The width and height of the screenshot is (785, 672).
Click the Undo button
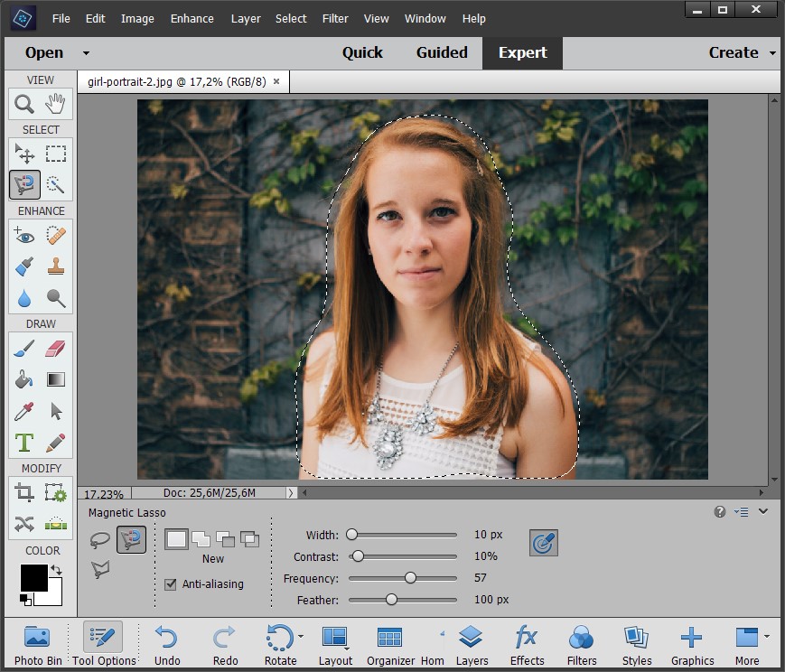click(167, 645)
